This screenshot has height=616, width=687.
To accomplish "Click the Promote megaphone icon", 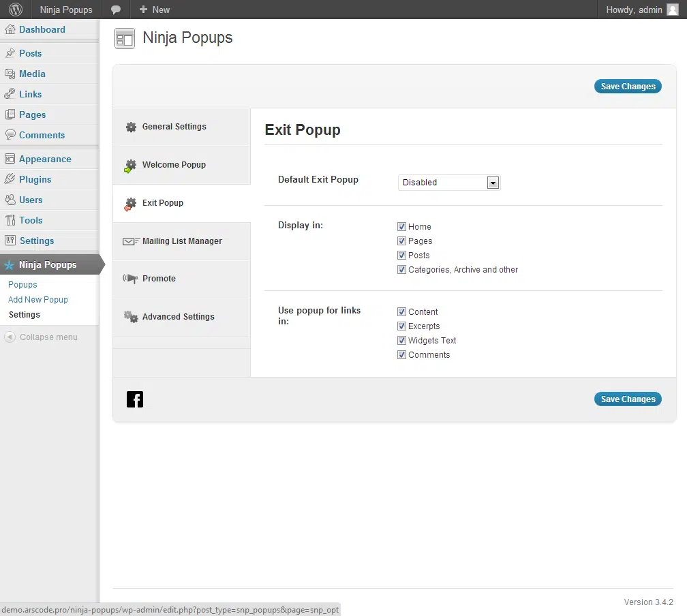I will pyautogui.click(x=130, y=279).
